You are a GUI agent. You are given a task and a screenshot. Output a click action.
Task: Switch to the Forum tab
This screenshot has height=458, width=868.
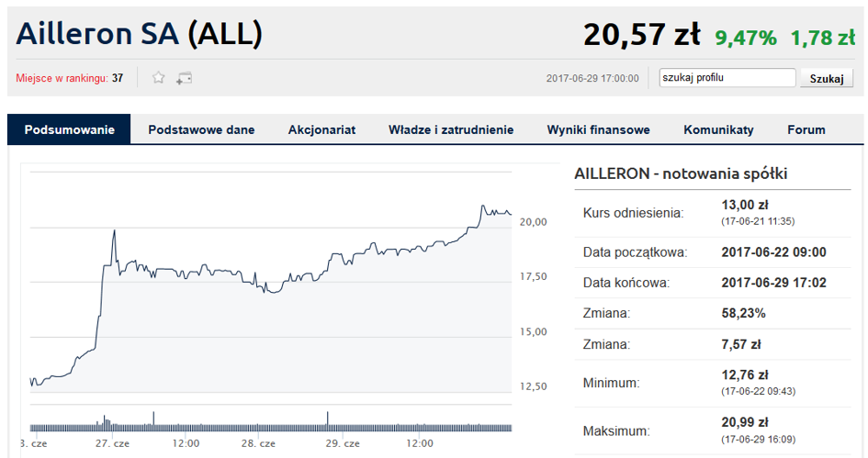click(806, 129)
